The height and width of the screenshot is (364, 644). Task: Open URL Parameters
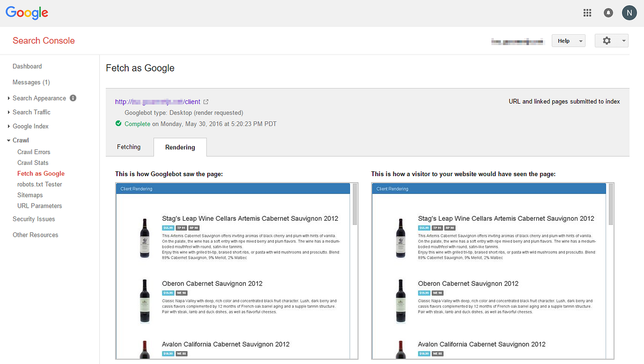40,206
